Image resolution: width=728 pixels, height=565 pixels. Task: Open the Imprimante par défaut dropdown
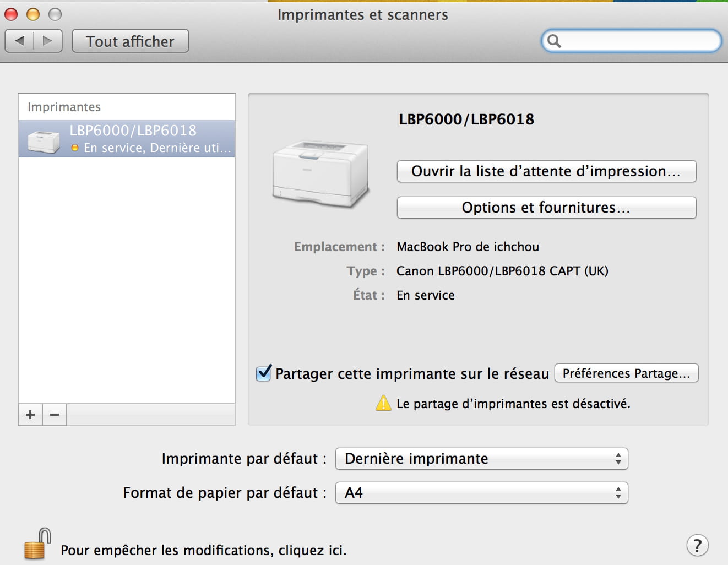[x=481, y=459]
